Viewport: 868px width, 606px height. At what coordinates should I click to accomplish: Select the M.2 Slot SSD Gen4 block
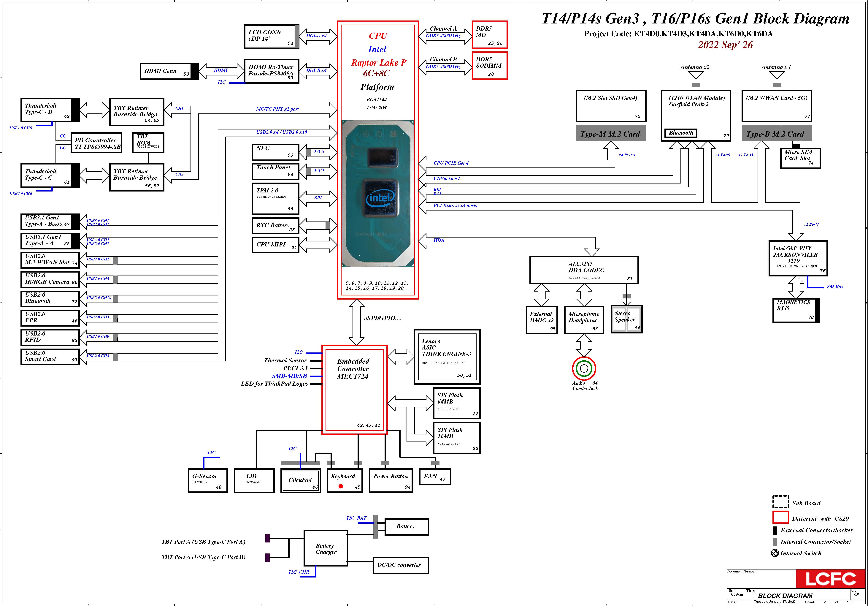pyautogui.click(x=611, y=106)
